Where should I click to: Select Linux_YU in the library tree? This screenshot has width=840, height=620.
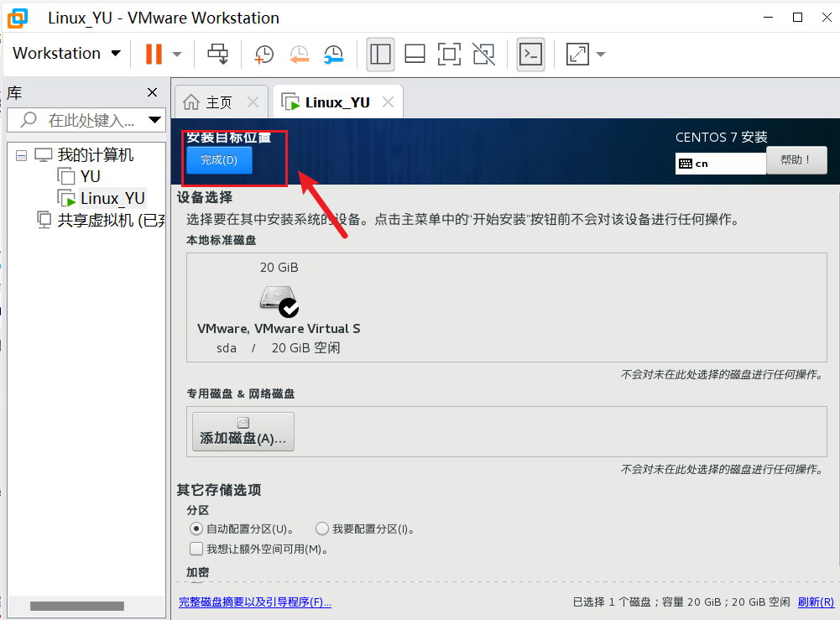coord(112,199)
